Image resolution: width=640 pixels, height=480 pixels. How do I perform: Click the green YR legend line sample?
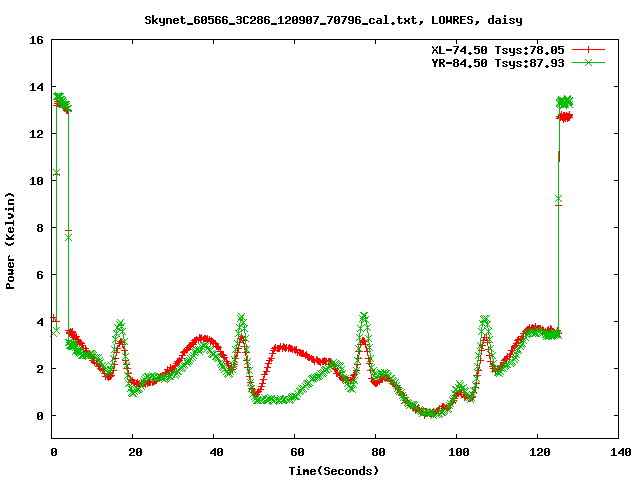coord(591,62)
